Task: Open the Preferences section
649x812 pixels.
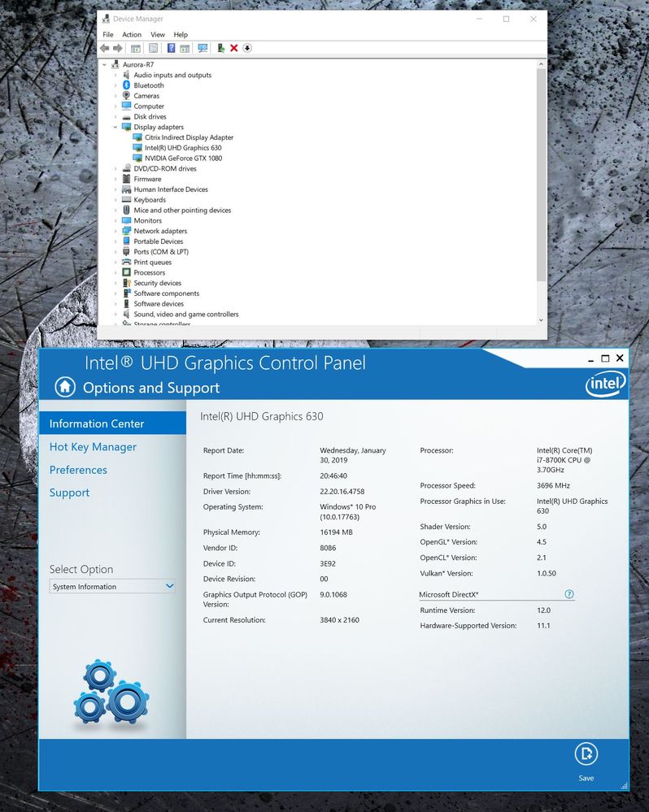Action: pos(78,470)
